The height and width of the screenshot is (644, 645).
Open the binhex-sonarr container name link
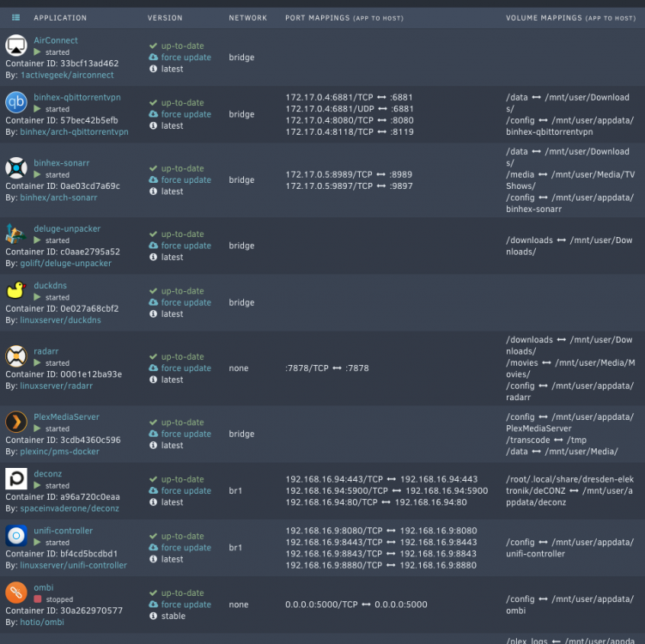[x=62, y=163]
